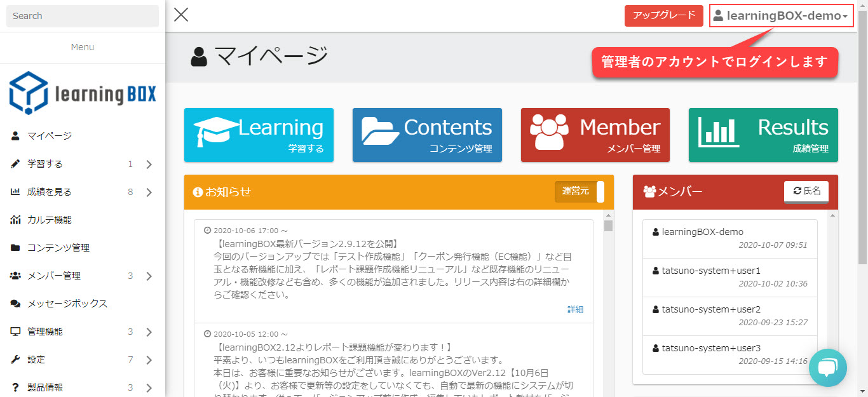The width and height of the screenshot is (868, 397).
Task: Click the chat bubbles icon beside メッセージボックス
Action: [15, 304]
